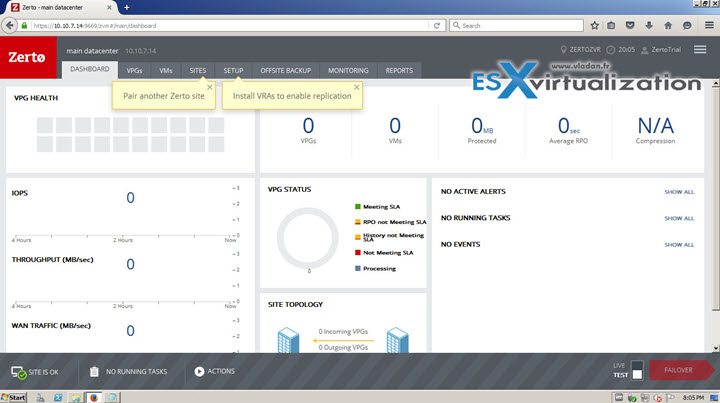Open the browser bookmarks list icon
The height and width of the screenshot is (403, 720).
click(611, 26)
